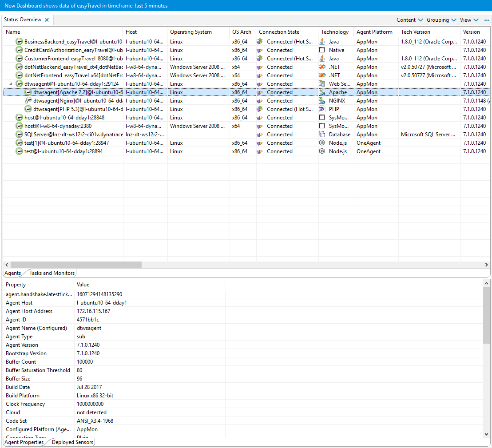Click the SQLServer agent icon

(19, 134)
